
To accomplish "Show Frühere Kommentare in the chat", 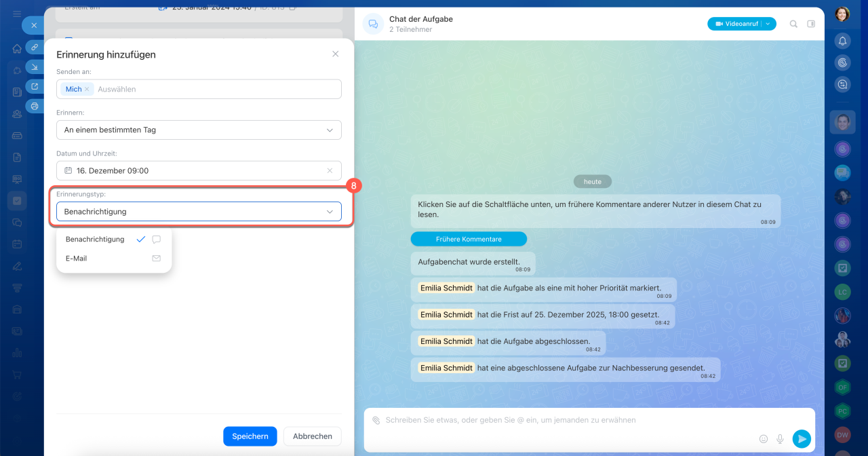I will click(x=469, y=239).
